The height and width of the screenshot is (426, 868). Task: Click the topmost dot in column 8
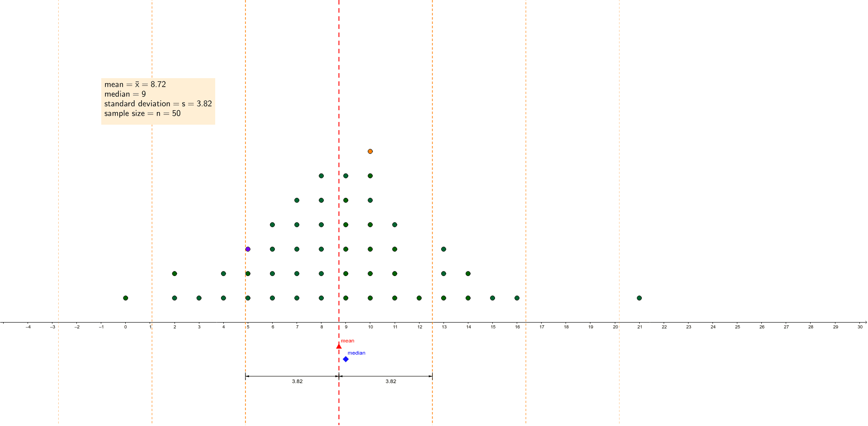tap(321, 176)
